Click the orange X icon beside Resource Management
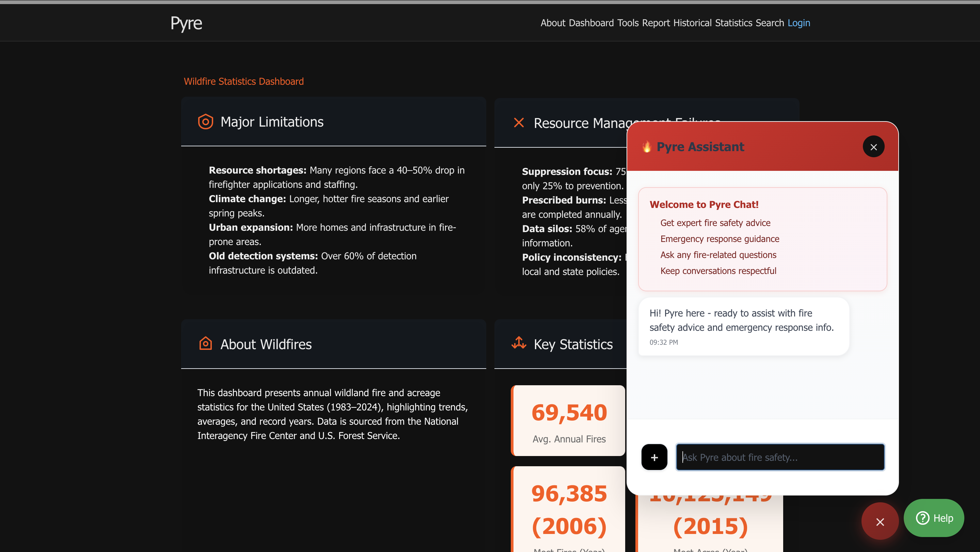The image size is (980, 552). (519, 123)
